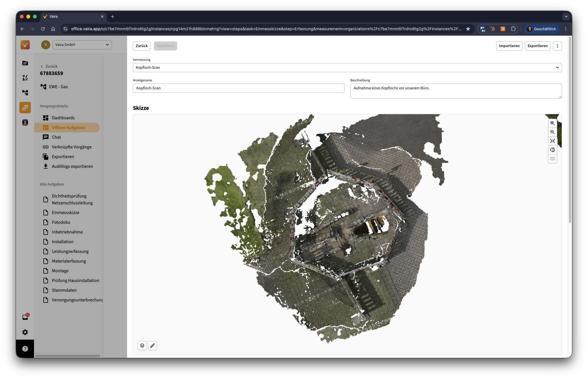Open the layers panel in the sketch
588x379 pixels.
142,346
